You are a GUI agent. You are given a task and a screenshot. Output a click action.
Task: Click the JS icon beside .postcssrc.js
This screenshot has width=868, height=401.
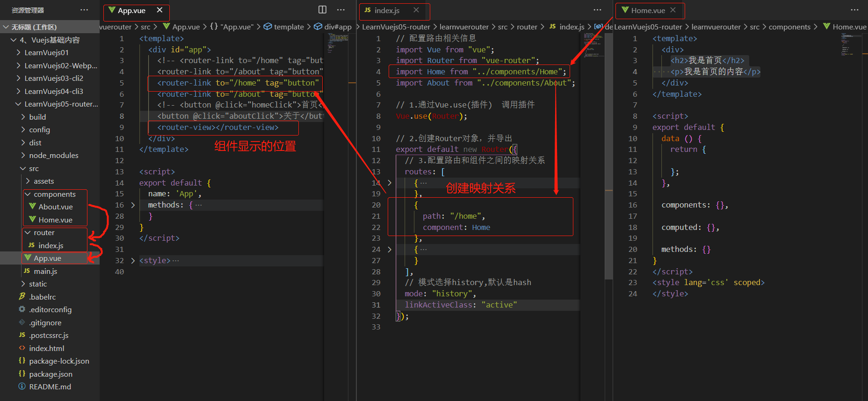point(22,335)
